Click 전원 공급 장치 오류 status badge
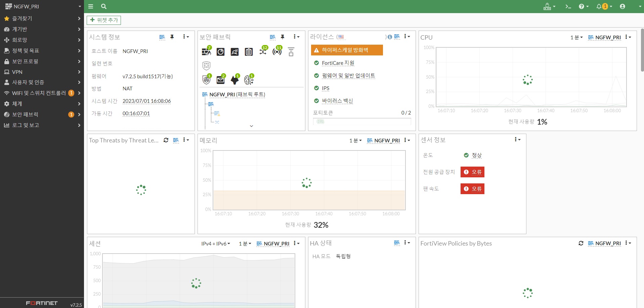Screen dimensions: 644x308 click(472, 172)
